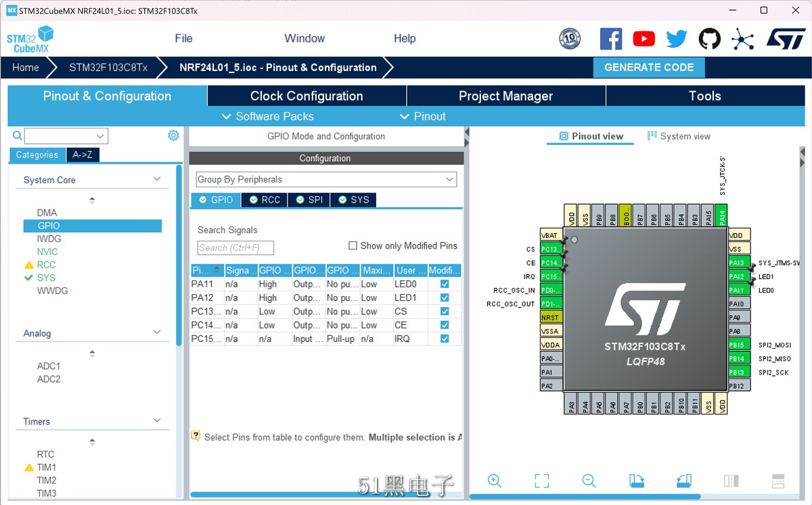Select IWDG in the category list
This screenshot has width=812, height=505.
49,239
